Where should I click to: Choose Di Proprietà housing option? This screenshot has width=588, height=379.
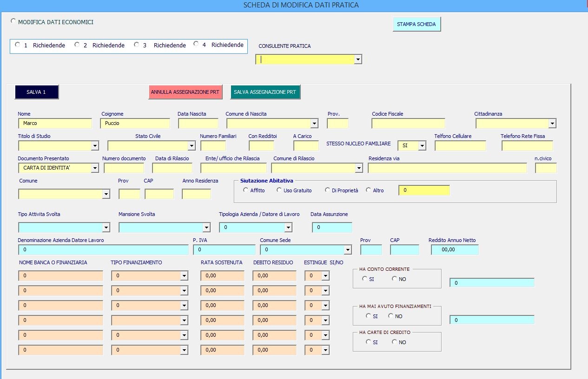pos(327,190)
